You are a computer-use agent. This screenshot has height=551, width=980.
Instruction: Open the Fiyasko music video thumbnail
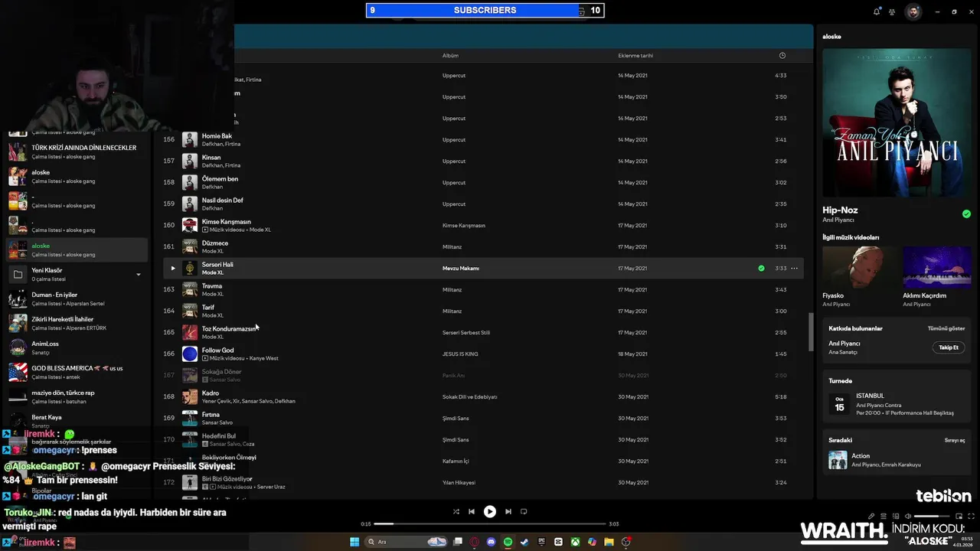(858, 267)
